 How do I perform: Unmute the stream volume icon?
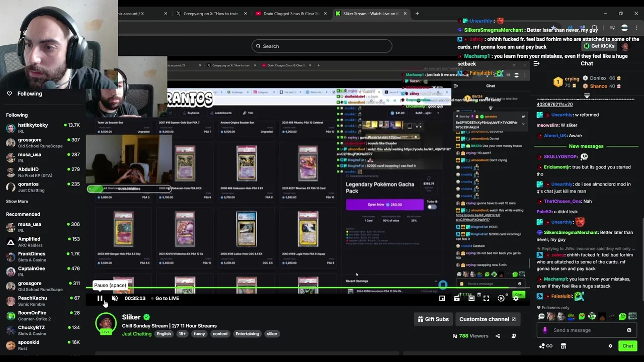[x=115, y=298]
